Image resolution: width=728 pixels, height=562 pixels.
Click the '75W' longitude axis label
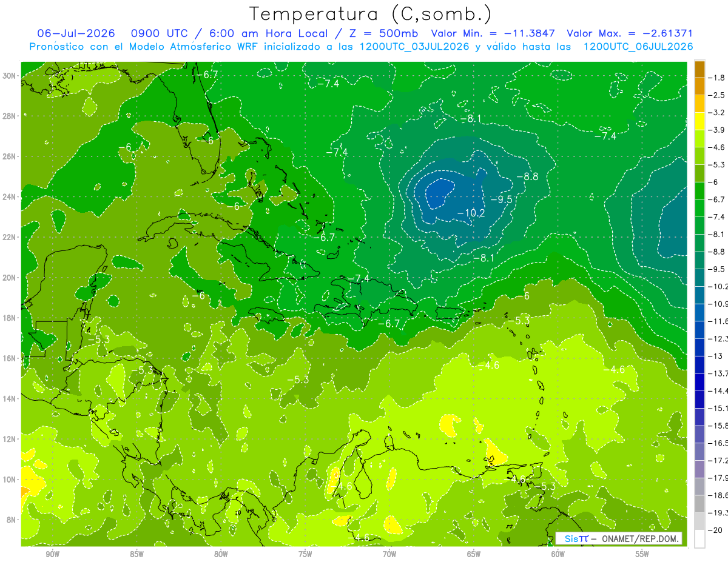tap(305, 554)
